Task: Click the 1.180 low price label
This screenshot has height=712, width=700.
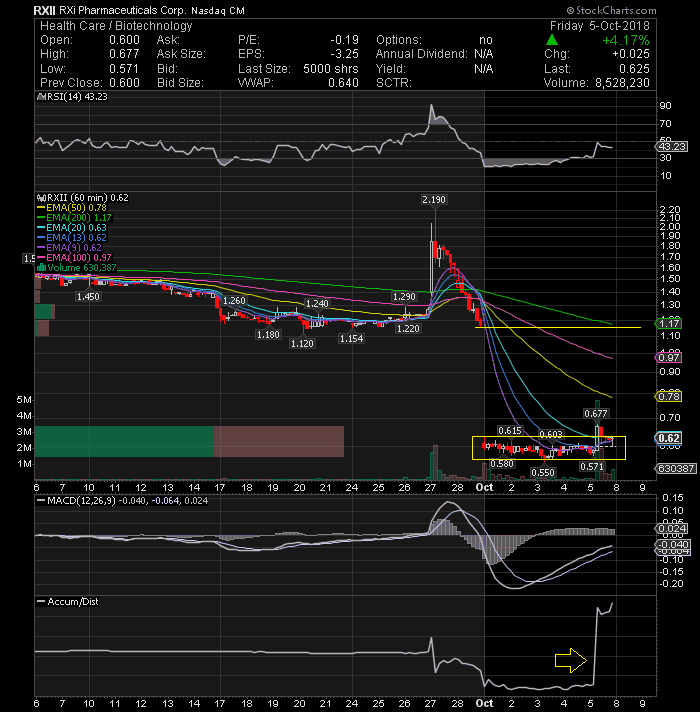Action: (x=268, y=335)
